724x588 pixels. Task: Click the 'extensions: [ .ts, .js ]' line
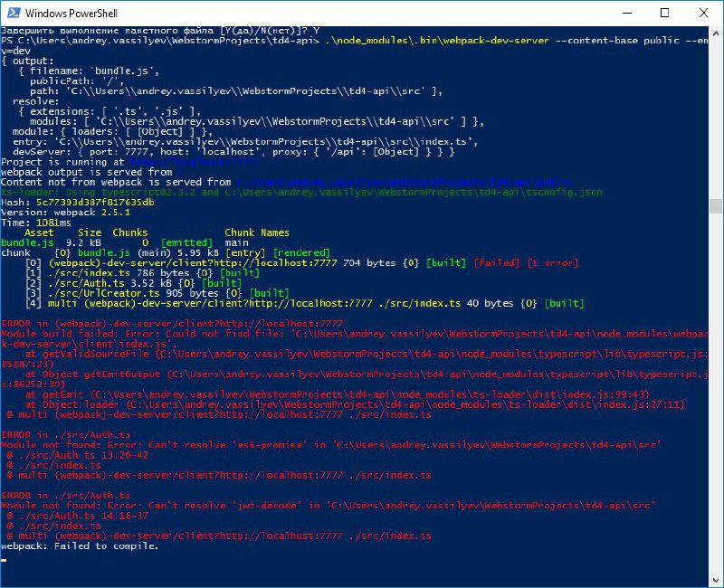[x=110, y=111]
